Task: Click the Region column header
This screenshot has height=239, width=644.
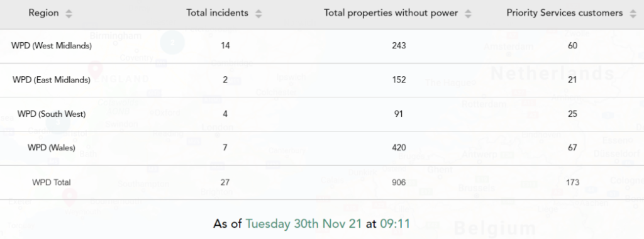Action: pyautogui.click(x=43, y=13)
